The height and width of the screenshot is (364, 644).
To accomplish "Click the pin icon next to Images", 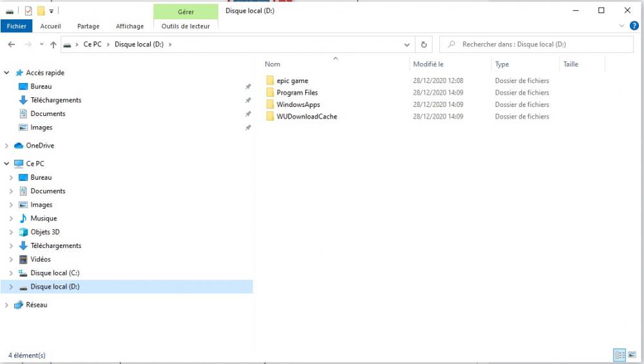I will (248, 128).
